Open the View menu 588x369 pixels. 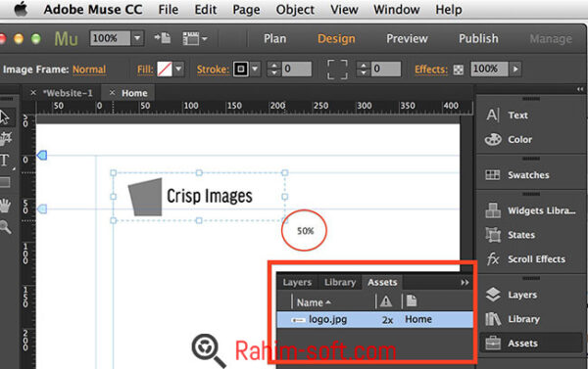pyautogui.click(x=344, y=10)
